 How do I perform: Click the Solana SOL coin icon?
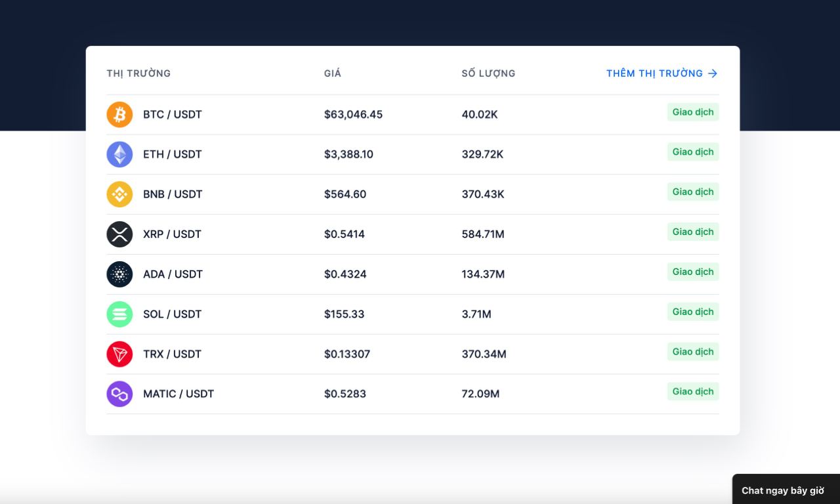point(119,314)
